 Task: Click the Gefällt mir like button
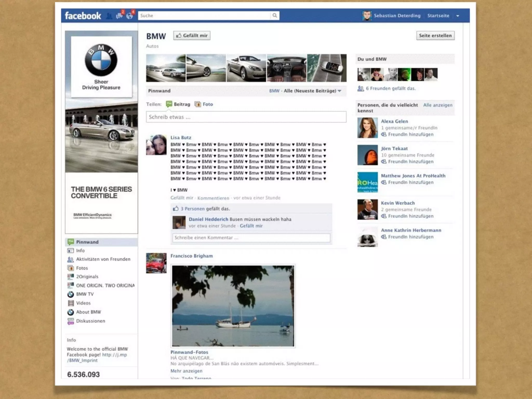tap(192, 36)
